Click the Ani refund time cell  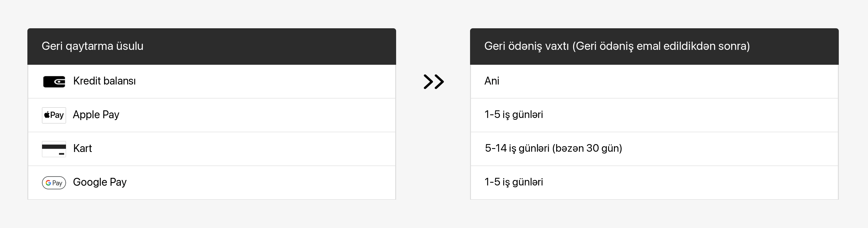coord(492,81)
